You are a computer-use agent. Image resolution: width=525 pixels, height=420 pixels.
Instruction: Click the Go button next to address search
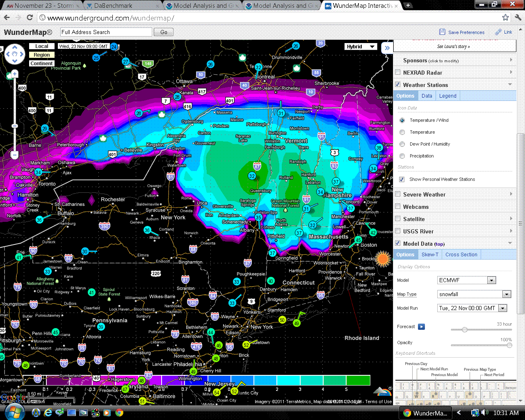164,32
